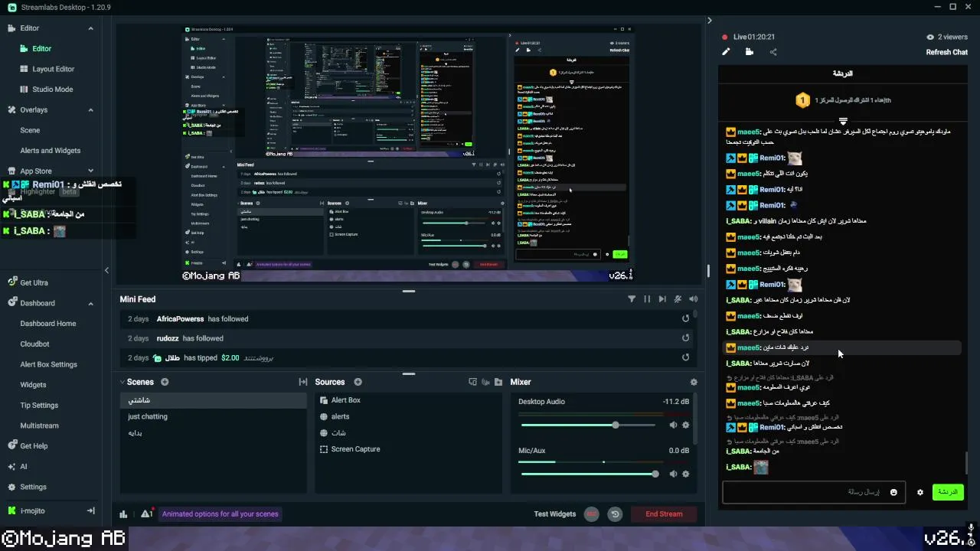Expand the App Store sidebar section

90,171
